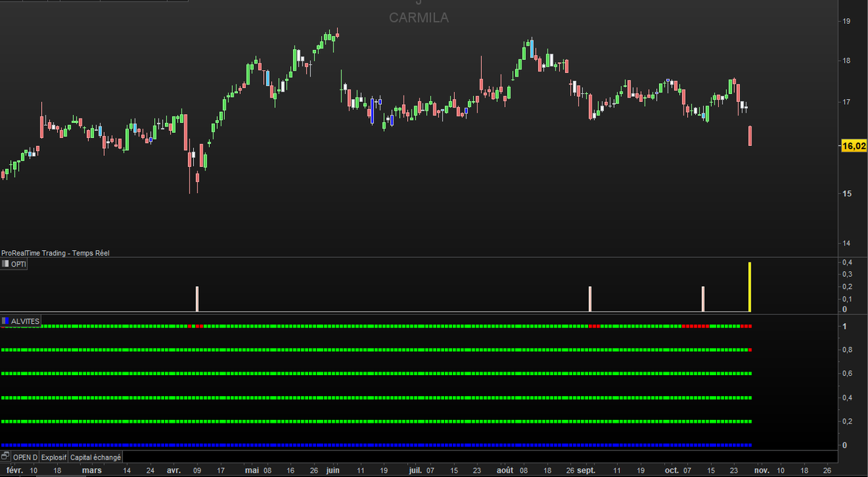Switch to the OPEN D tab

coord(25,457)
